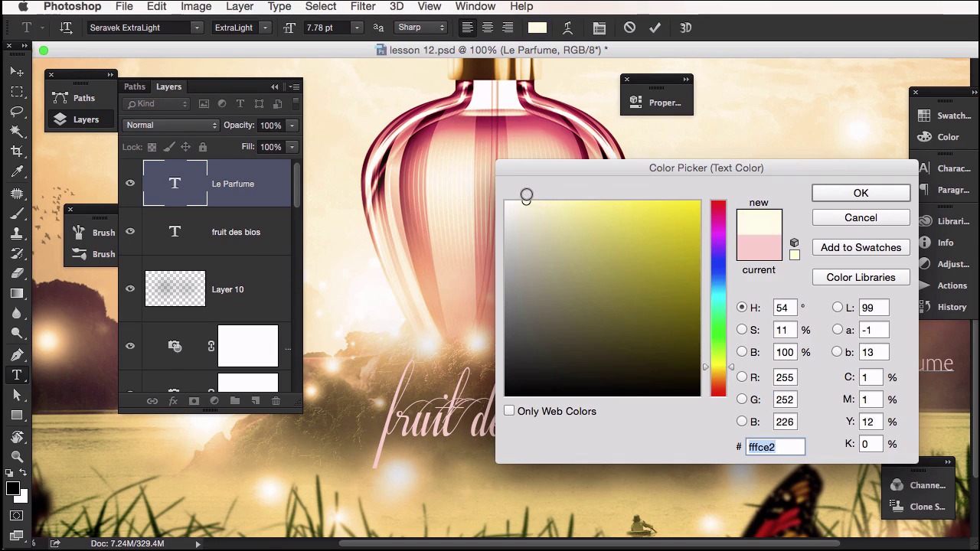Click the vertical hue slider strip

coord(718,298)
